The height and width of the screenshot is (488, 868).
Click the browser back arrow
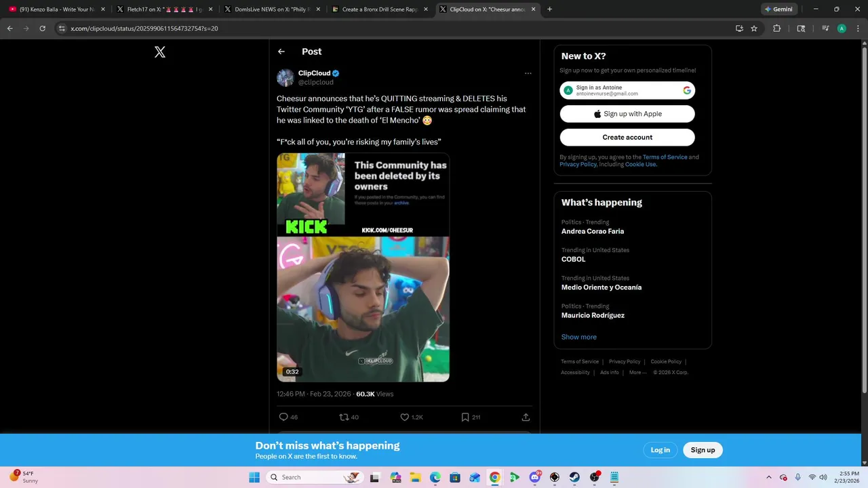(10, 28)
